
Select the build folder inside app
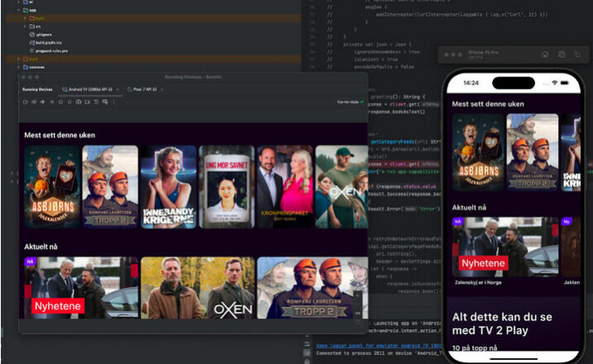click(x=36, y=18)
